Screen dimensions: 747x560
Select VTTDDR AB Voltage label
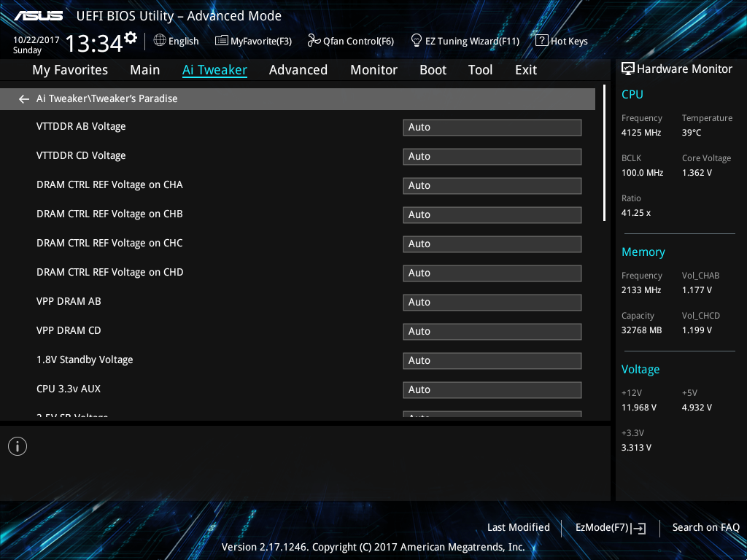(x=81, y=127)
